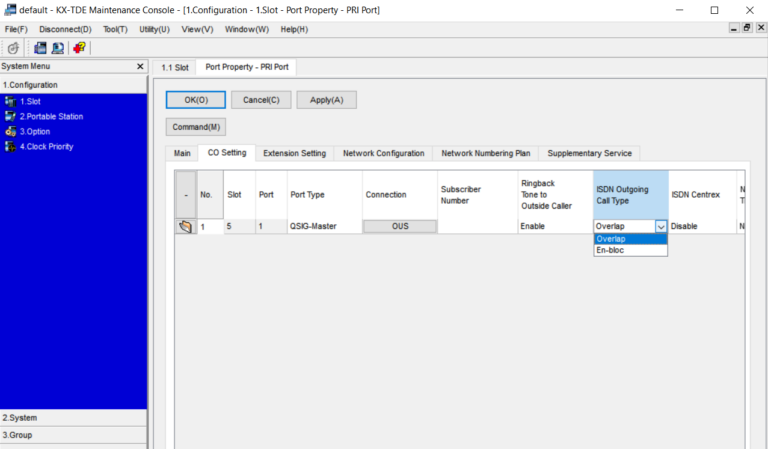768x449 pixels.
Task: Expand the 3.Group menu section
Action: (x=74, y=435)
